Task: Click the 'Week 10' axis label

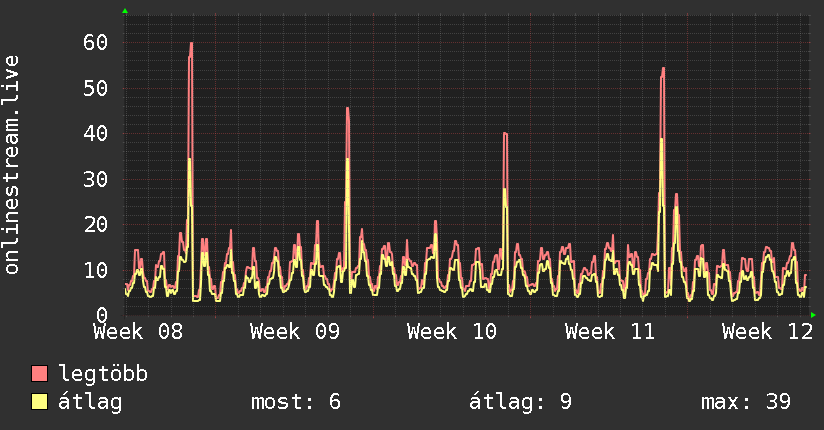Action: click(452, 332)
